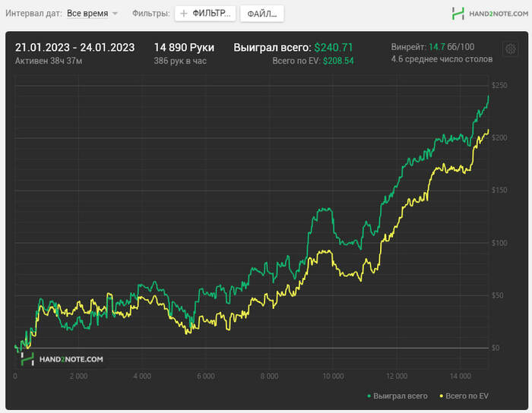
Task: Click winrate '14.7 бб/100' value
Action: tap(451, 47)
